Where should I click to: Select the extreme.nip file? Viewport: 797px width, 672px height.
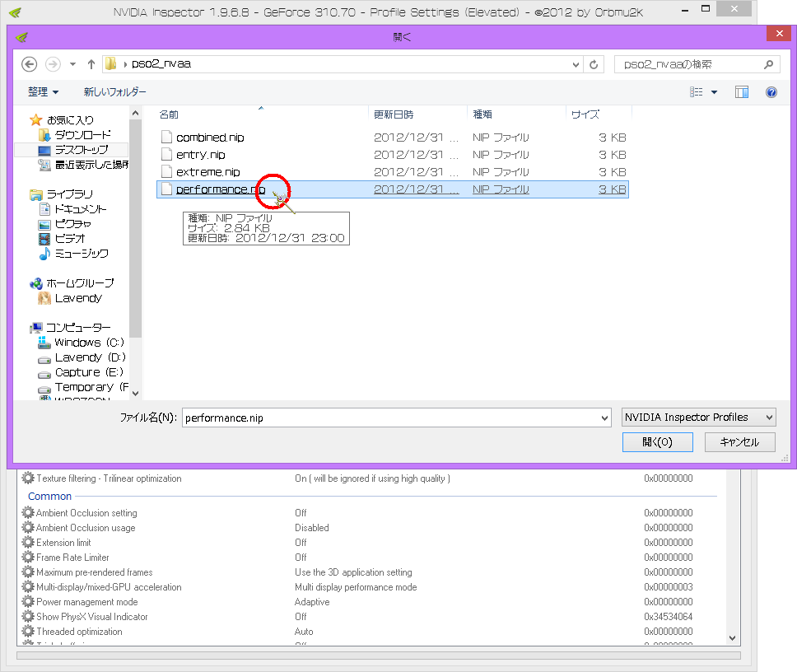(393, 172)
